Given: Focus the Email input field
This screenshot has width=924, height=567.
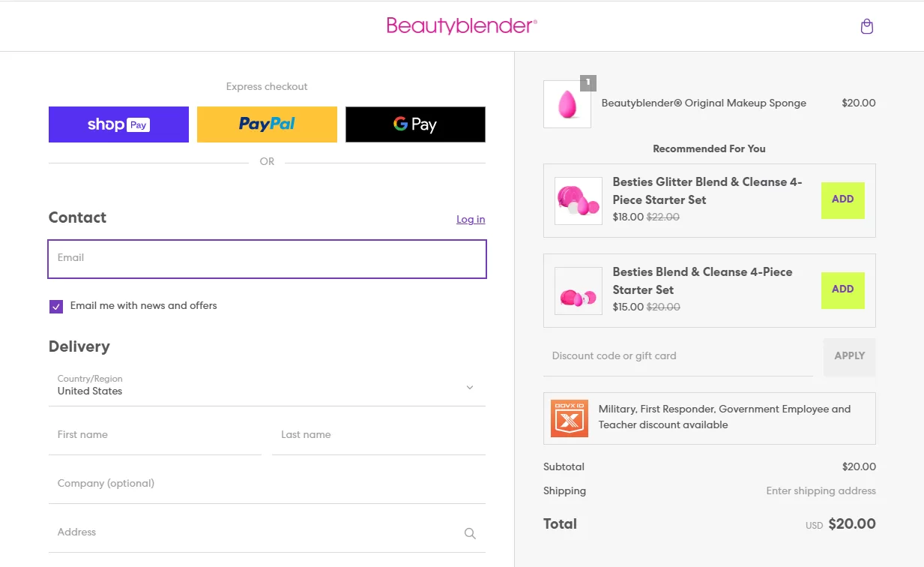Looking at the screenshot, I should (x=268, y=259).
